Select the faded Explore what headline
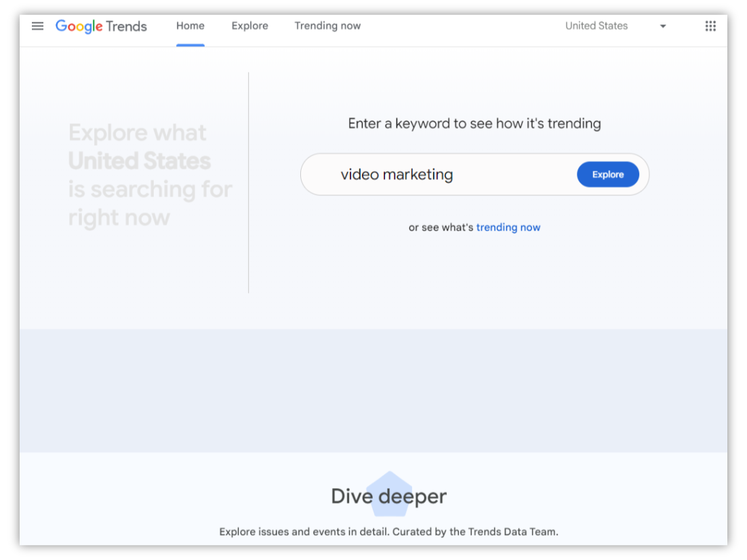Screen dimensions: 747x560 tap(138, 133)
